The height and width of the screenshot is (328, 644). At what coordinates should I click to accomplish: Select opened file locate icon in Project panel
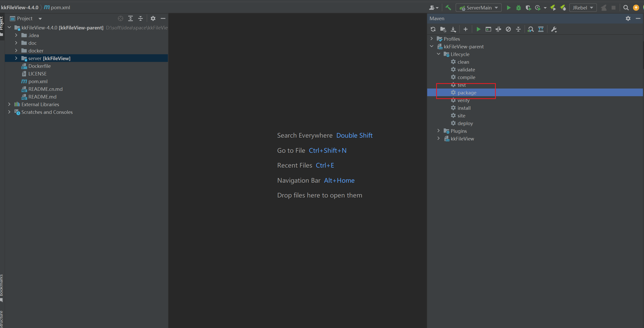point(121,18)
